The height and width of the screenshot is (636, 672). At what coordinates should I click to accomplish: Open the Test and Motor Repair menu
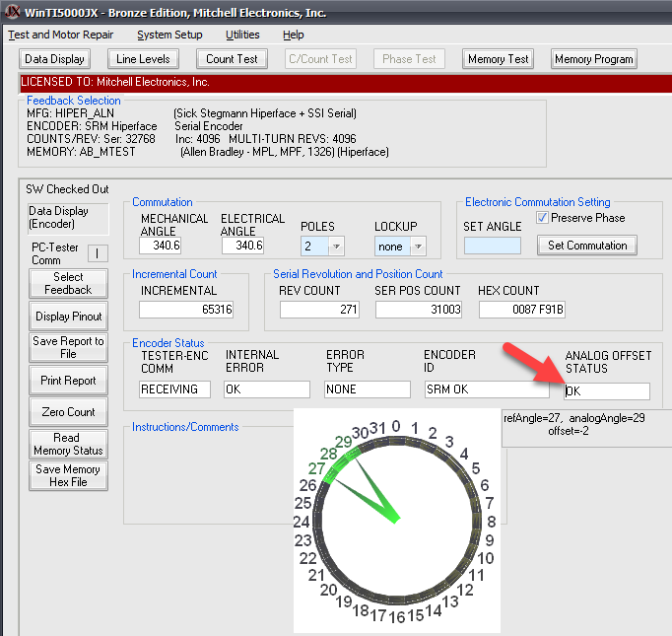(60, 35)
